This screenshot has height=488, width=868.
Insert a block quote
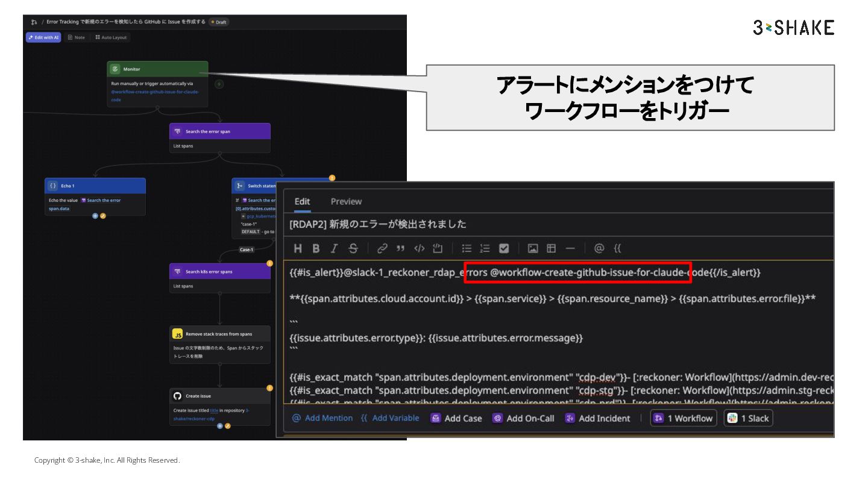click(x=400, y=248)
